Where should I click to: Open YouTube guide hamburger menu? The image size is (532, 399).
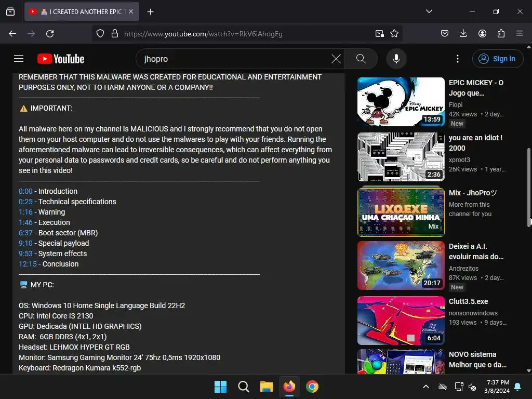(x=19, y=59)
